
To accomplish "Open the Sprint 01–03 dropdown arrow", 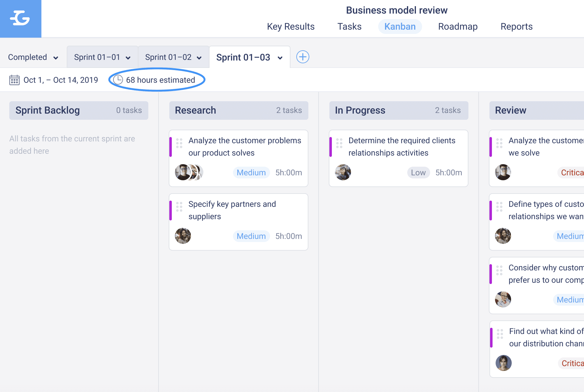I will 280,58.
